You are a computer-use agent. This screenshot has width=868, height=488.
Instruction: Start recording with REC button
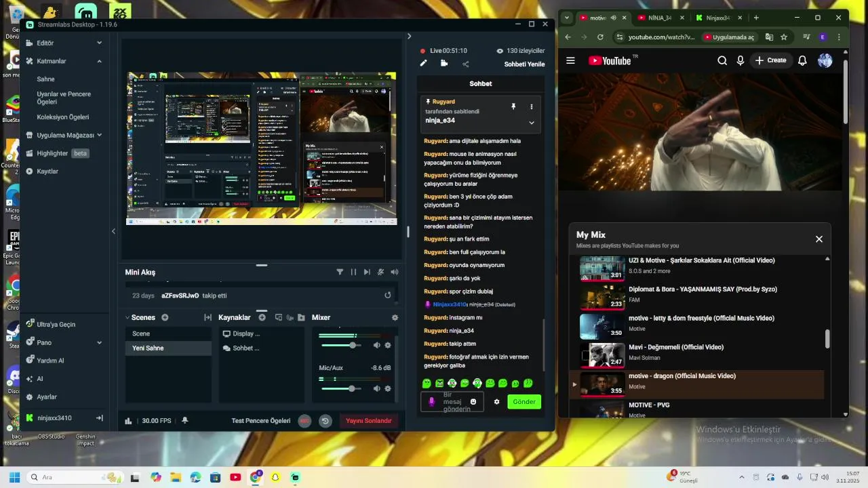pyautogui.click(x=305, y=421)
